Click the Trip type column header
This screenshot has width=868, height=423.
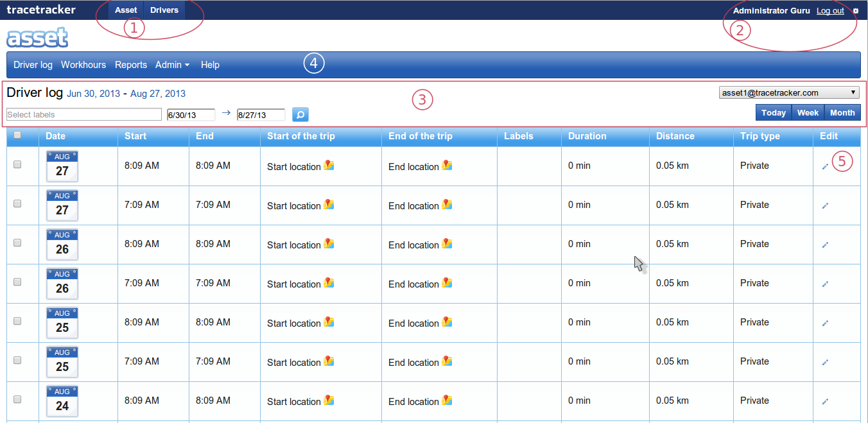point(760,136)
